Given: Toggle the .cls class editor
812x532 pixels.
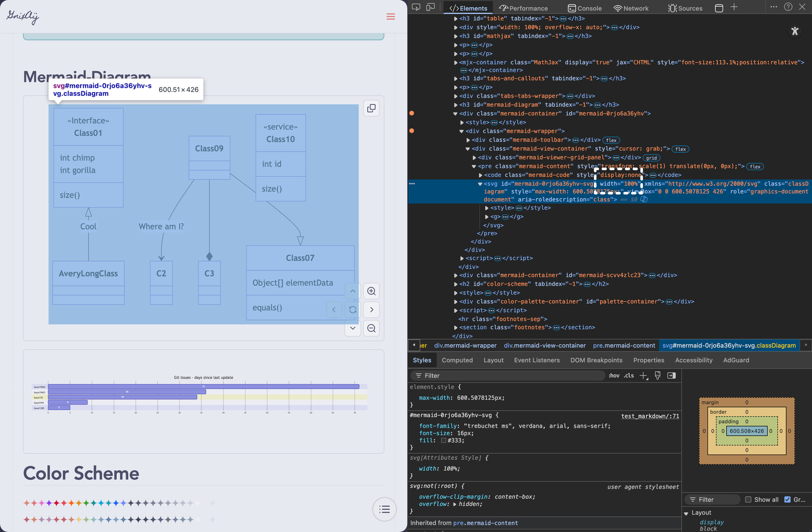Looking at the screenshot, I should (x=629, y=376).
